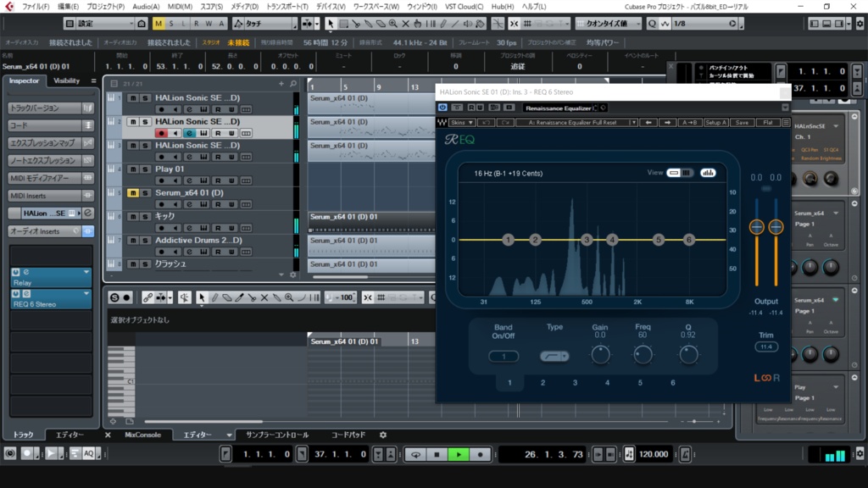
Task: Open the エディター tab dropdown arrow
Action: pos(229,435)
